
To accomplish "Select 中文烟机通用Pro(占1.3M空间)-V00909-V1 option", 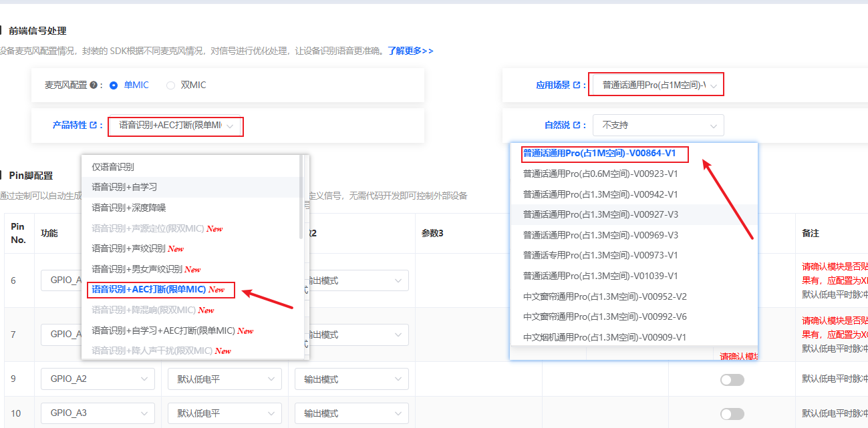I will pyautogui.click(x=604, y=337).
